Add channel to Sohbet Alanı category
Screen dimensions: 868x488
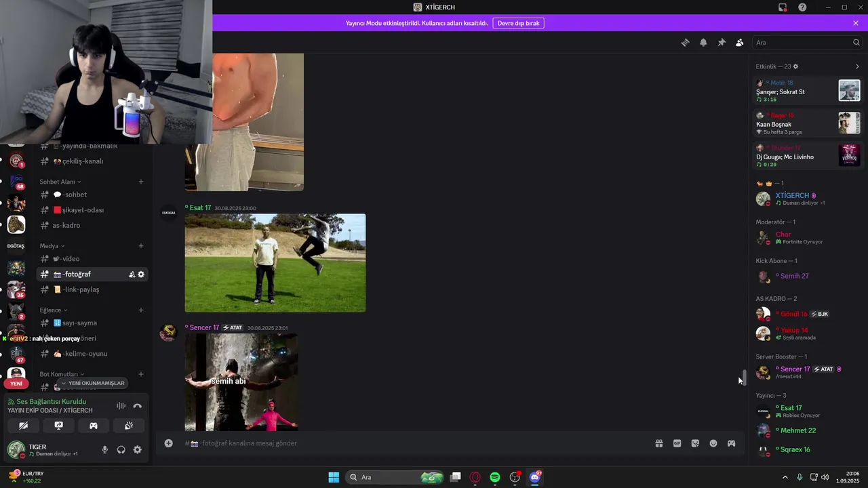point(141,182)
